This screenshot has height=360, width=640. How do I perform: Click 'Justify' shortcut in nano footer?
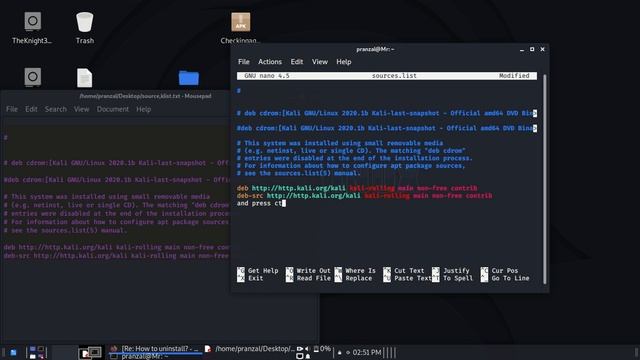coord(451,271)
